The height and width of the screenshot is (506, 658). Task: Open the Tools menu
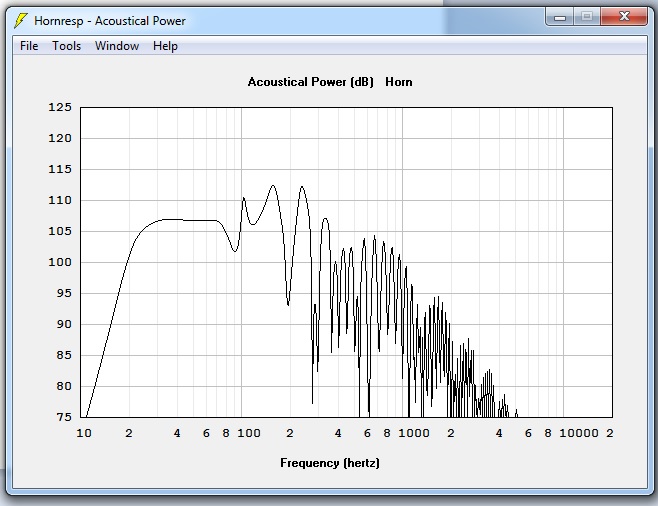(x=66, y=46)
